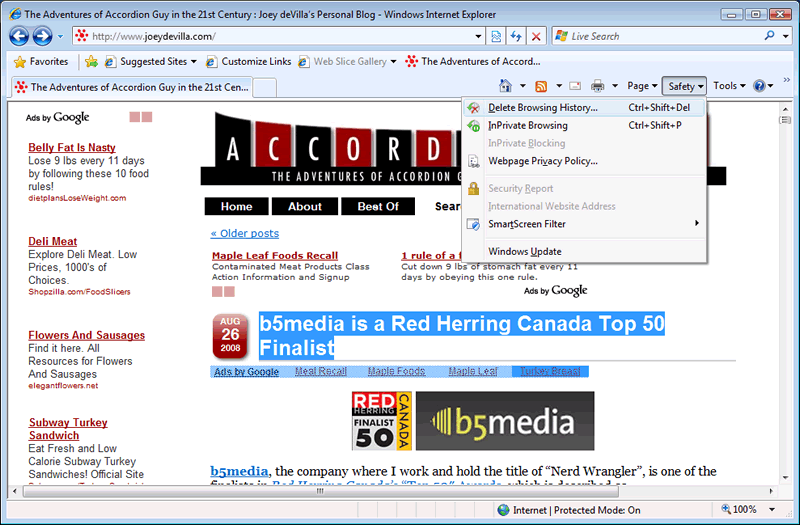
Task: Open the Belly Fat Is Nasty ad link
Action: click(72, 147)
